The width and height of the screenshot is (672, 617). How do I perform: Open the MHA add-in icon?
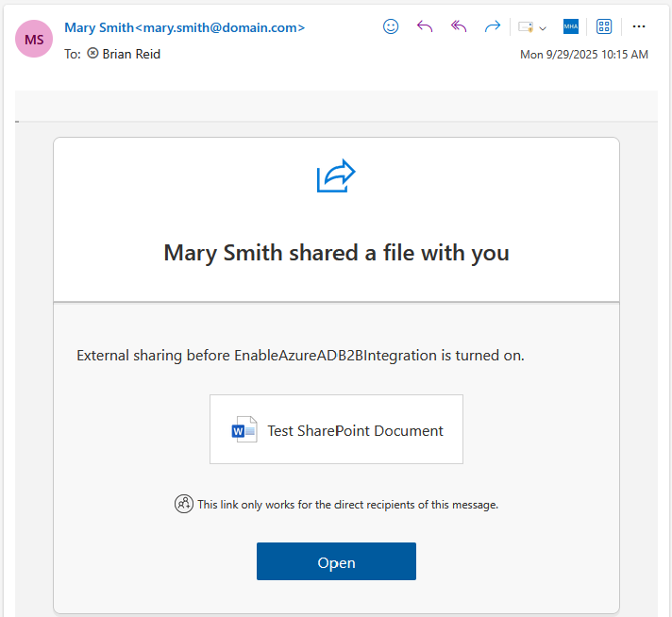pos(570,26)
